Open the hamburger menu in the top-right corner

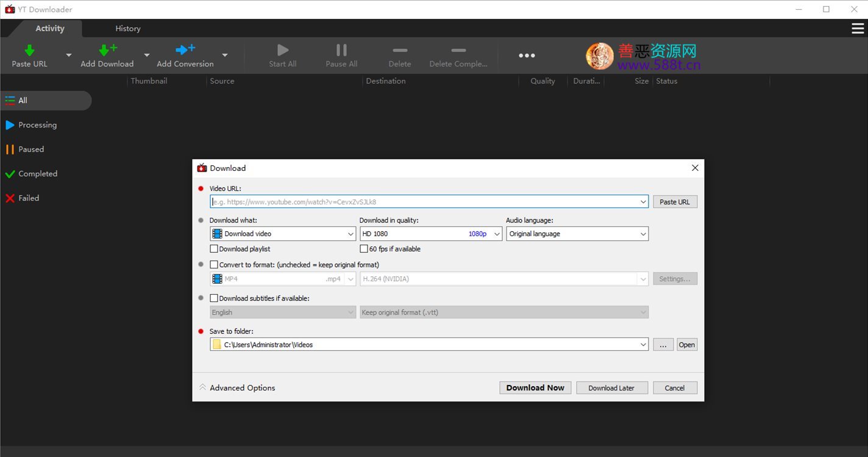[859, 28]
